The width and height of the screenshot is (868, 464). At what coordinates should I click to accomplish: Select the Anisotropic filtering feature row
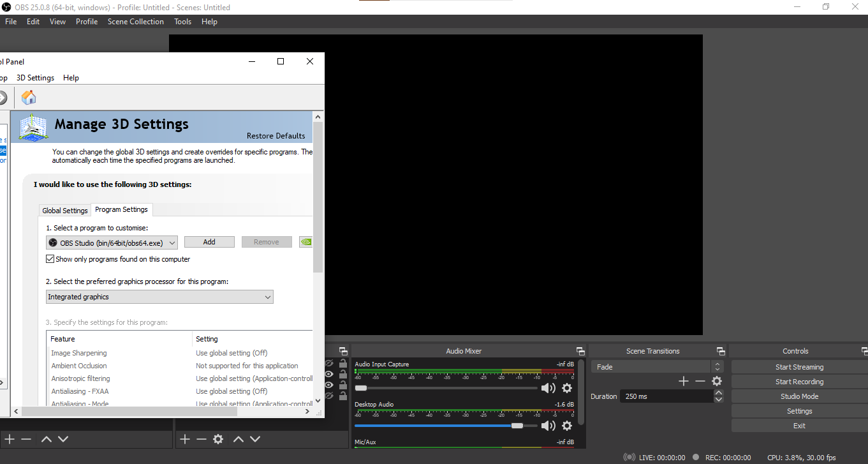tap(180, 378)
